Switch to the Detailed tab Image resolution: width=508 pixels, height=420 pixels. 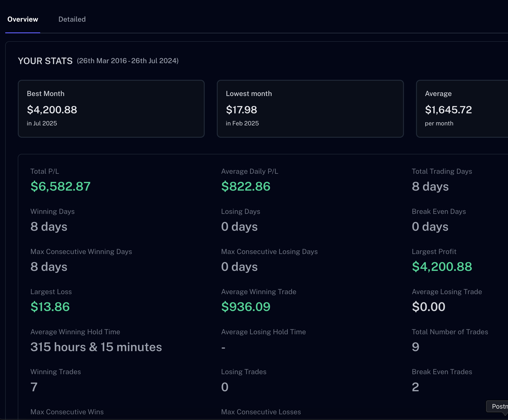72,19
